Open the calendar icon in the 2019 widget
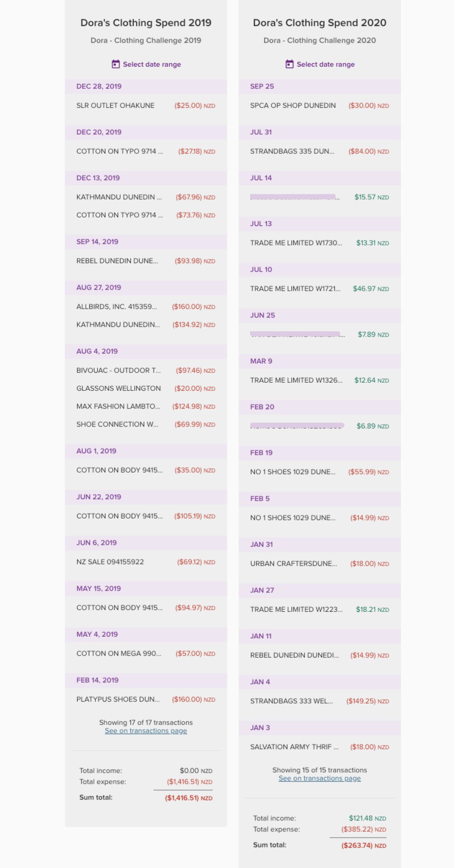454x868 pixels. click(115, 64)
